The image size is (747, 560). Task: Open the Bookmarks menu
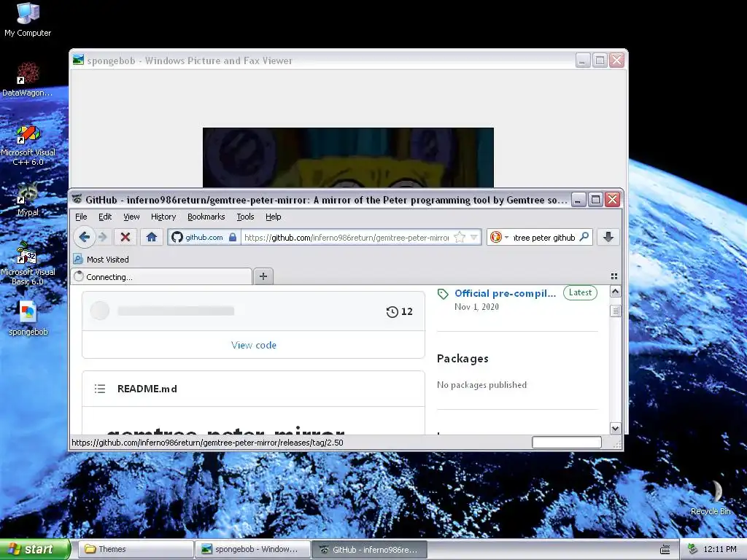coord(206,217)
